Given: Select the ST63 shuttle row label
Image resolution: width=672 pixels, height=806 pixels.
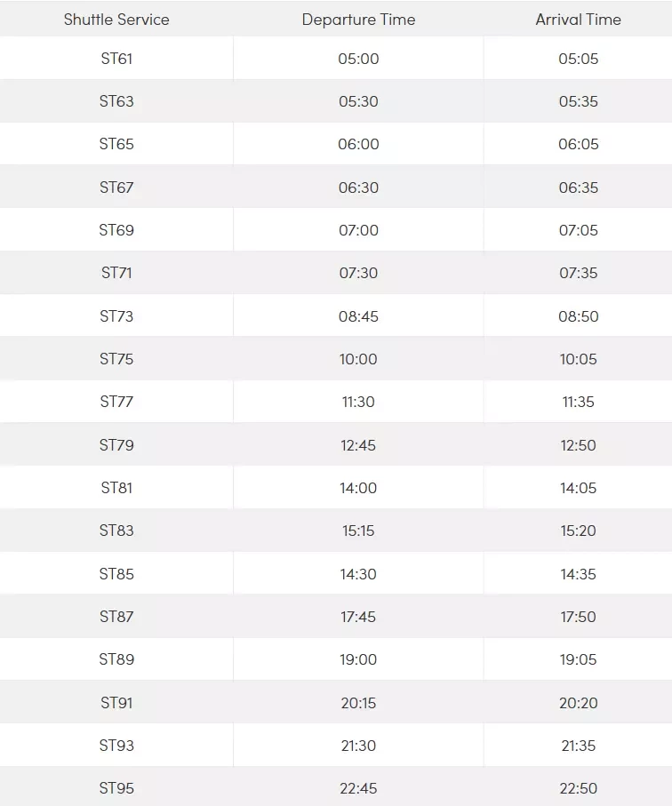Looking at the screenshot, I should 116,101.
